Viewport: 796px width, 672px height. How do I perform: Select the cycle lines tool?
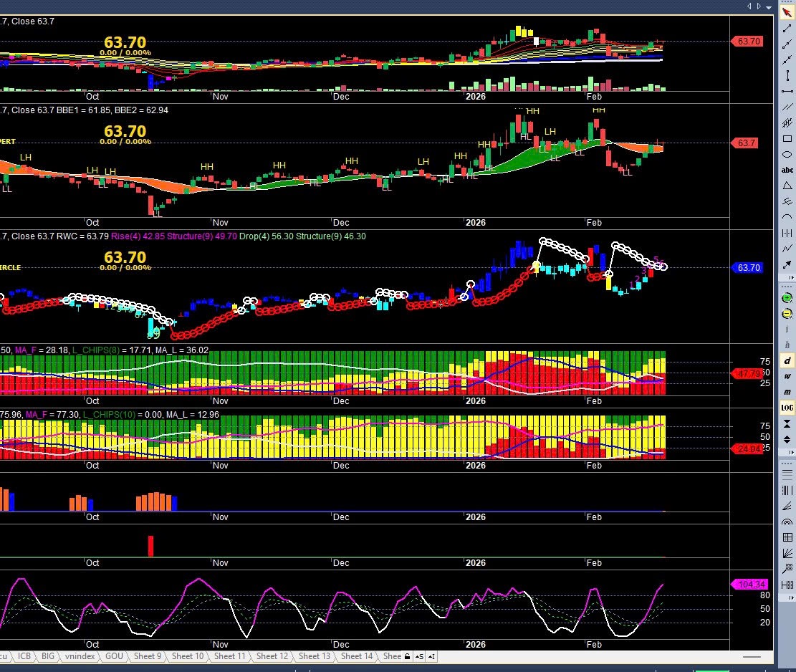(x=787, y=232)
